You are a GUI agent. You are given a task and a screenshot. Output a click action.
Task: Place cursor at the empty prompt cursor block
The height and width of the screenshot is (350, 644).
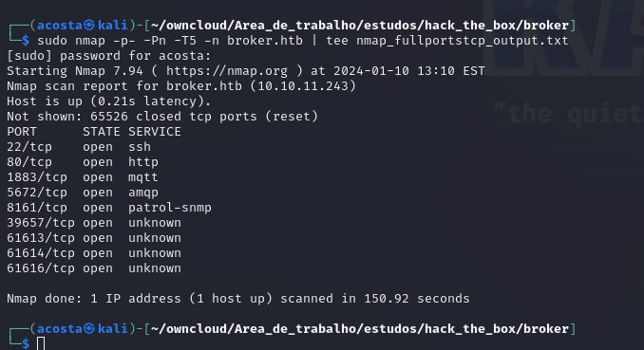tap(41, 344)
